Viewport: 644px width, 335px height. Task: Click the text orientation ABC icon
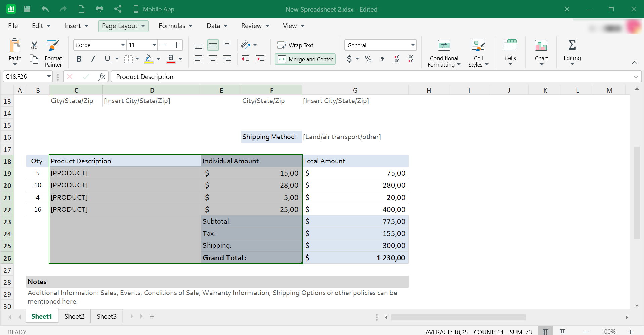point(245,45)
